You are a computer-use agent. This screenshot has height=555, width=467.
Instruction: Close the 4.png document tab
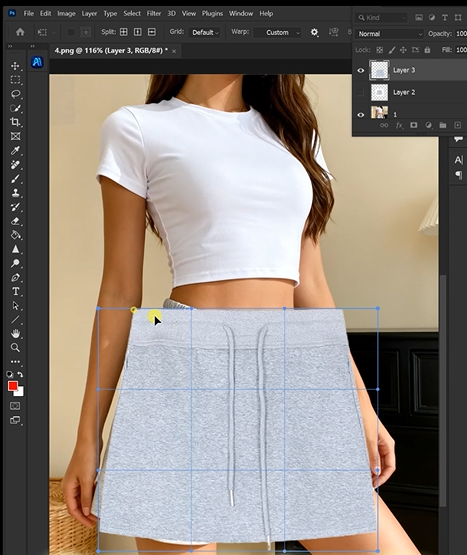(x=174, y=51)
